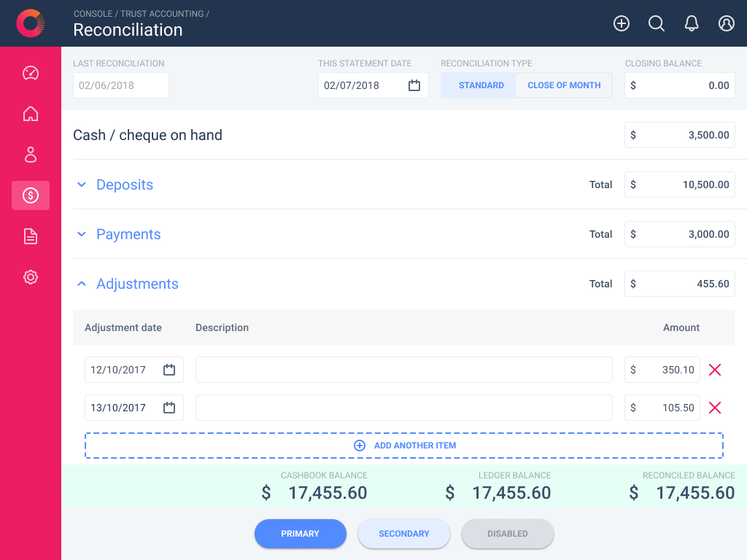Open the add new plus icon in header
This screenshot has height=560, width=747.
point(622,23)
